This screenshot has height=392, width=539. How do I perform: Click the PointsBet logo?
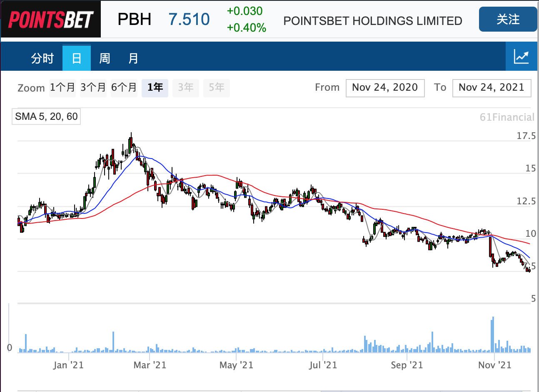click(50, 19)
